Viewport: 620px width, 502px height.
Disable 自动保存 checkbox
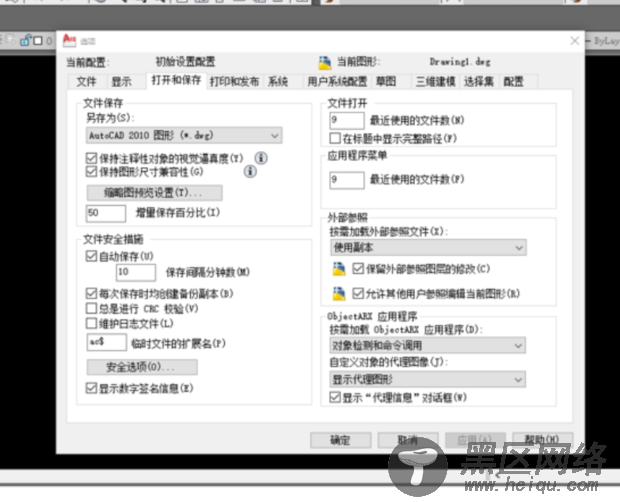(91, 256)
